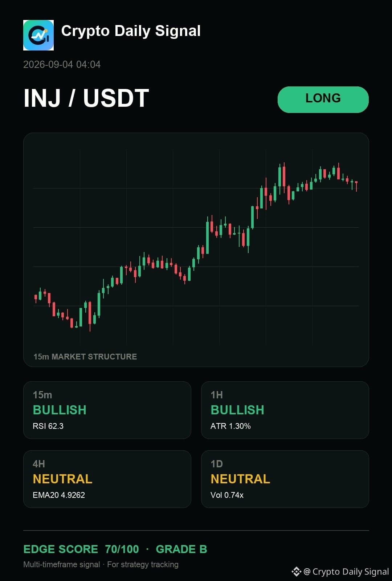
Task: Click the GRADE B label
Action: 181,549
